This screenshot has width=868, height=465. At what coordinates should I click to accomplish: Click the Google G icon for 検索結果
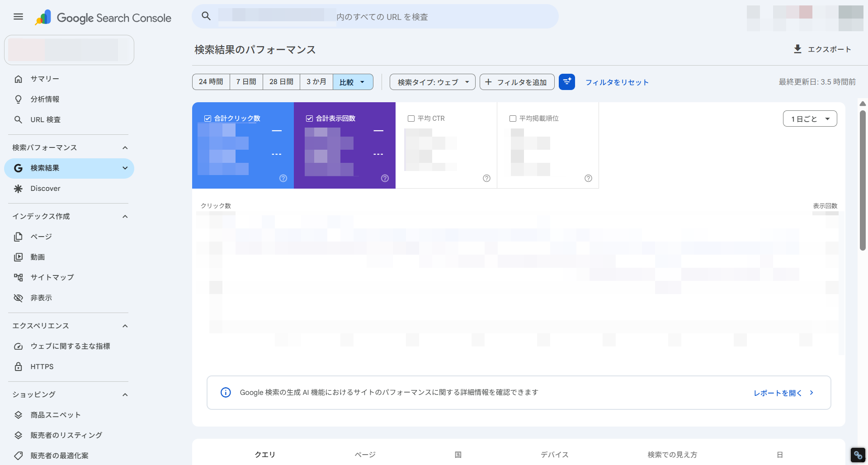click(18, 168)
